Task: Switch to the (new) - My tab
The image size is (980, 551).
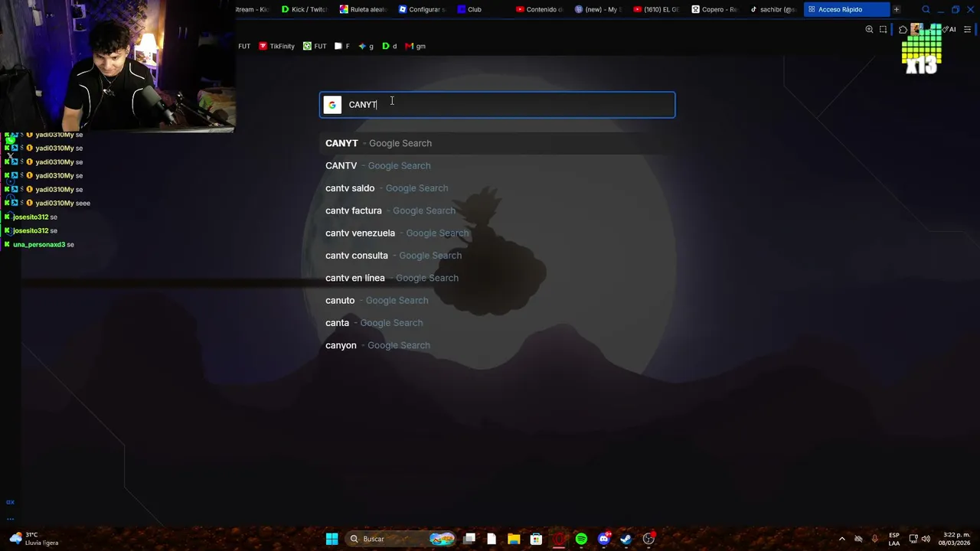Action: pos(598,9)
